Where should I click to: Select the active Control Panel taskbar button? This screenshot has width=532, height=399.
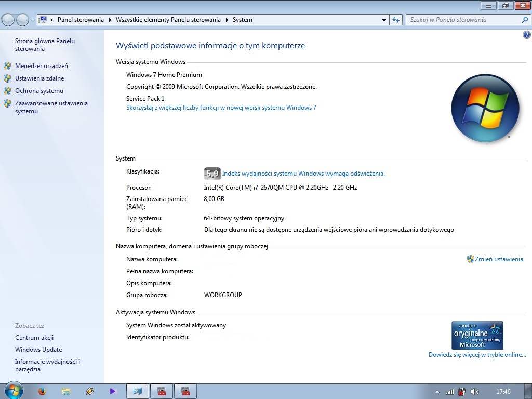pos(138,392)
